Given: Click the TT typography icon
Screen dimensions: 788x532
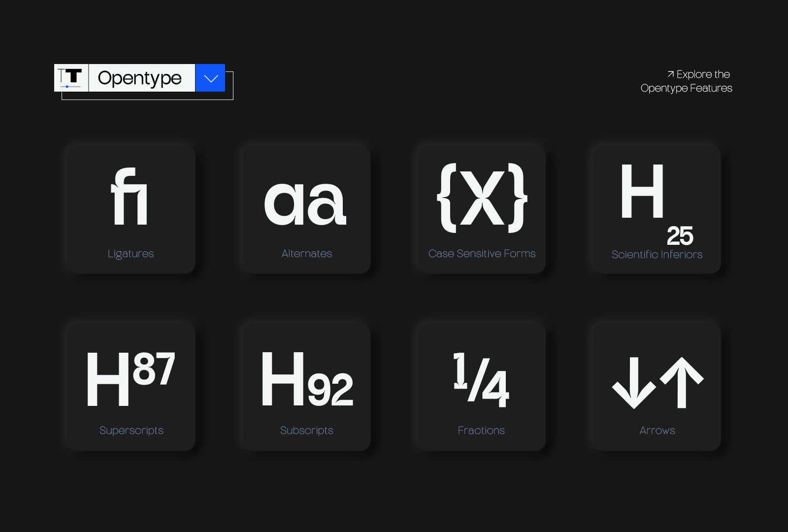Looking at the screenshot, I should tap(71, 78).
